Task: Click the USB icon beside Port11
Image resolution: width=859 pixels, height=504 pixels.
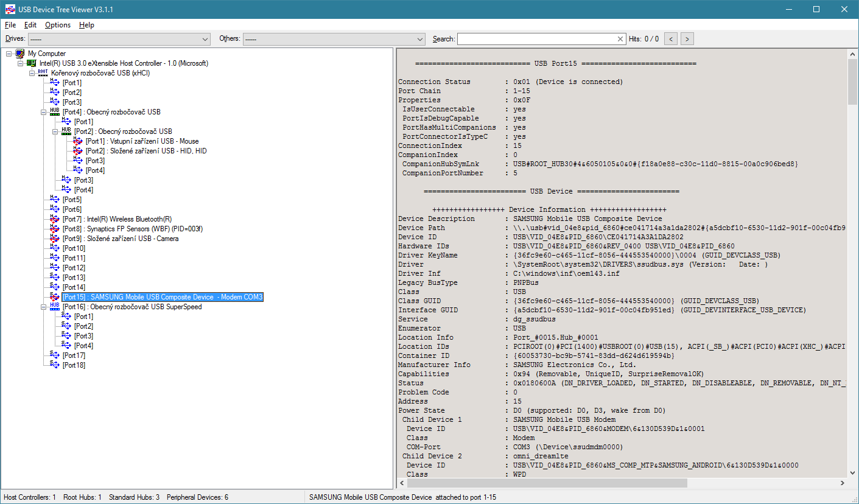Action: coord(55,258)
